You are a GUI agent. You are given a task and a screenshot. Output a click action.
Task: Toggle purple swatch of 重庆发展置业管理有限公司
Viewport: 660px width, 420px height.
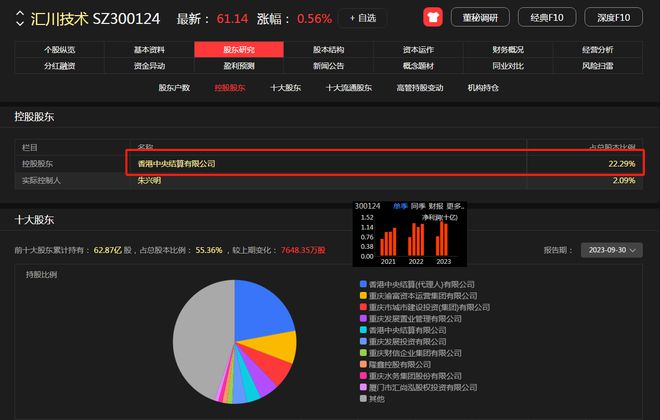[x=363, y=319]
